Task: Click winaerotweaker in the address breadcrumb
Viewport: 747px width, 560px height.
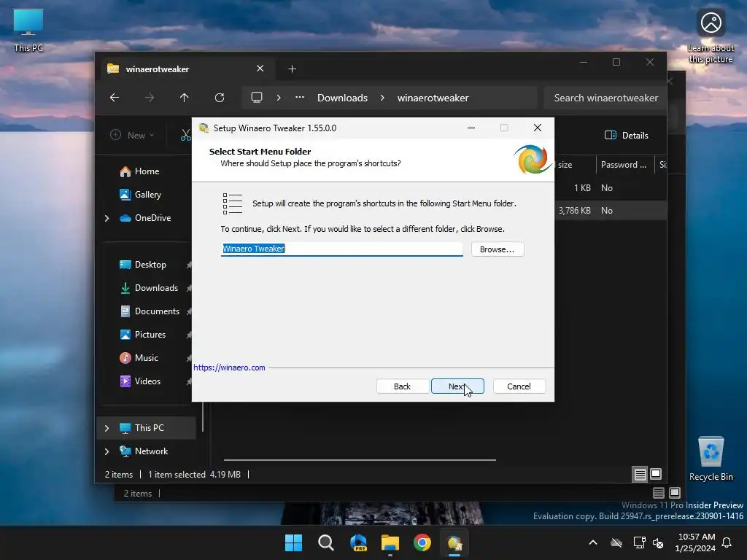Action: [433, 98]
